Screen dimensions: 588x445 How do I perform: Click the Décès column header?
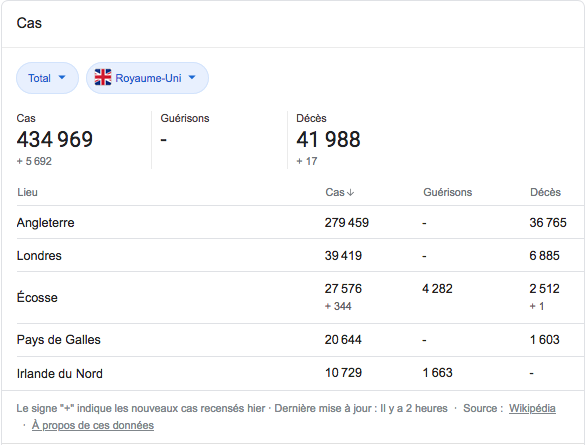(545, 192)
